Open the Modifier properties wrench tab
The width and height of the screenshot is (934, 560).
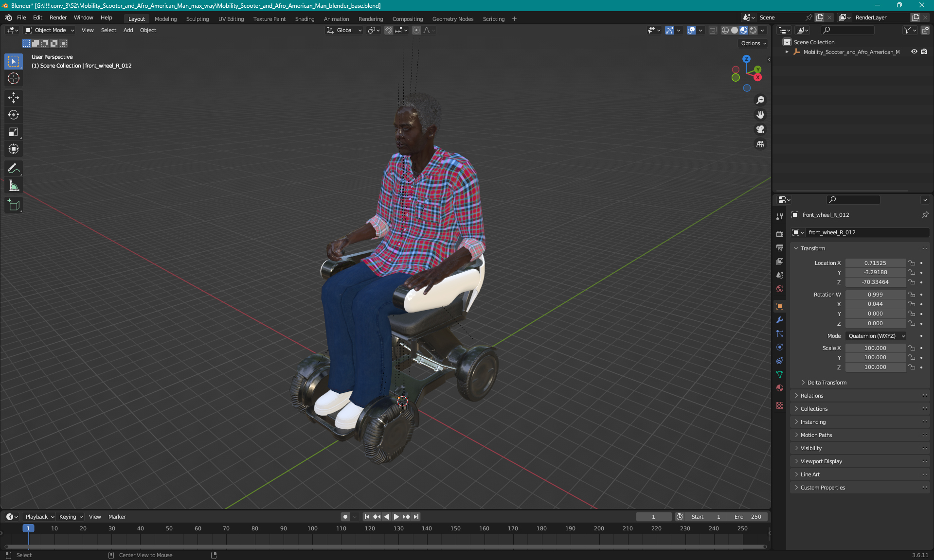(780, 320)
